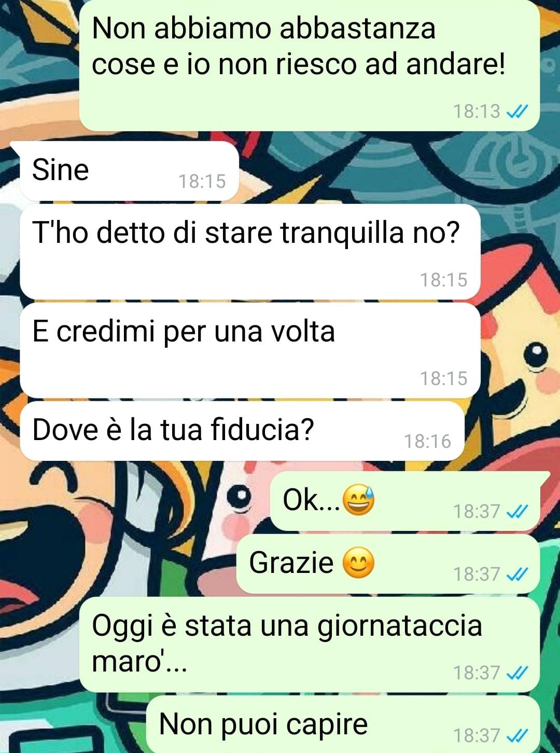Click the blue ticks on Grazie message
Screen dimensions: 560x753
click(x=517, y=574)
